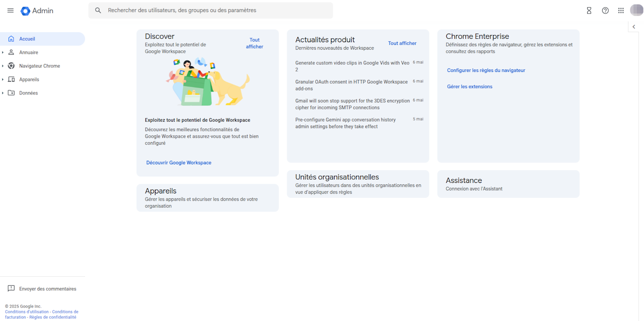Image resolution: width=644 pixels, height=321 pixels.
Task: Expand the Appareils sidebar arrow
Action: [x=3, y=79]
